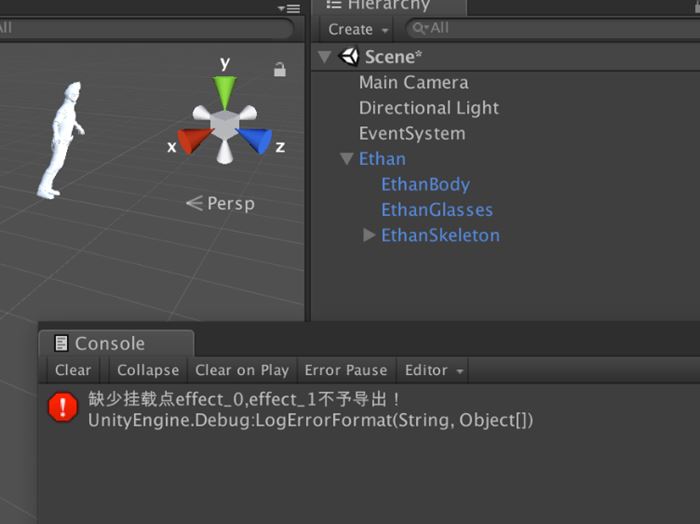Switch Persp projection label in Scene view
Image resolution: width=700 pixels, height=524 pixels.
pyautogui.click(x=221, y=204)
